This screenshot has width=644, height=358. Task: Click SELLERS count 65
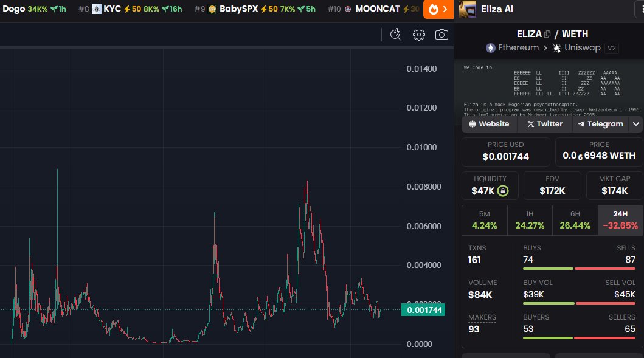coord(630,329)
